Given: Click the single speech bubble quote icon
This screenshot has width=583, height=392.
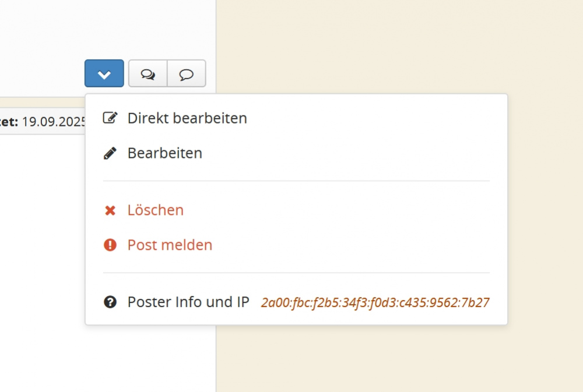Looking at the screenshot, I should (x=187, y=74).
